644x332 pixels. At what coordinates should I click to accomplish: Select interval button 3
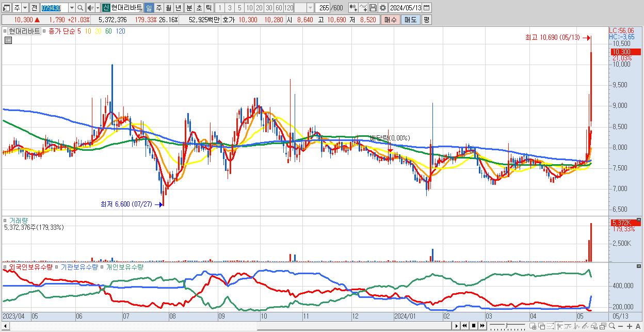pos(230,8)
